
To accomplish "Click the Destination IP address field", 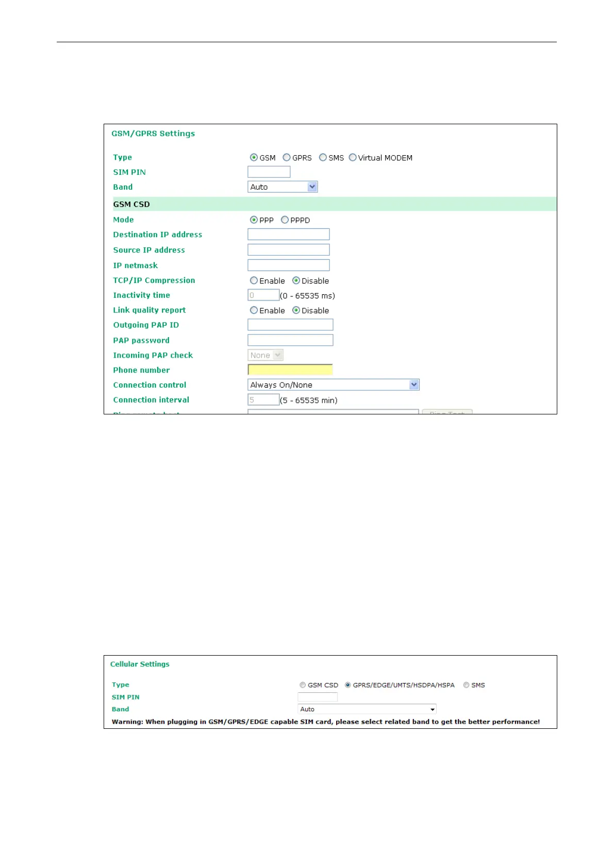I will (x=289, y=235).
